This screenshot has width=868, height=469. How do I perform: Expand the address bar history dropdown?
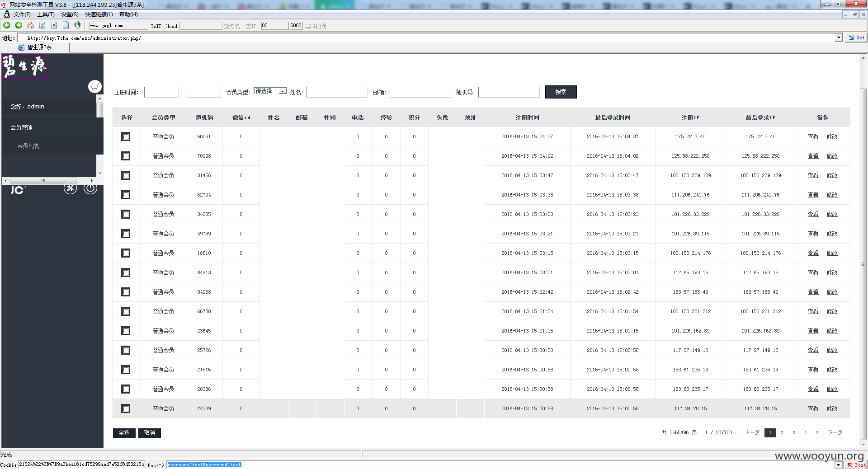pos(839,38)
